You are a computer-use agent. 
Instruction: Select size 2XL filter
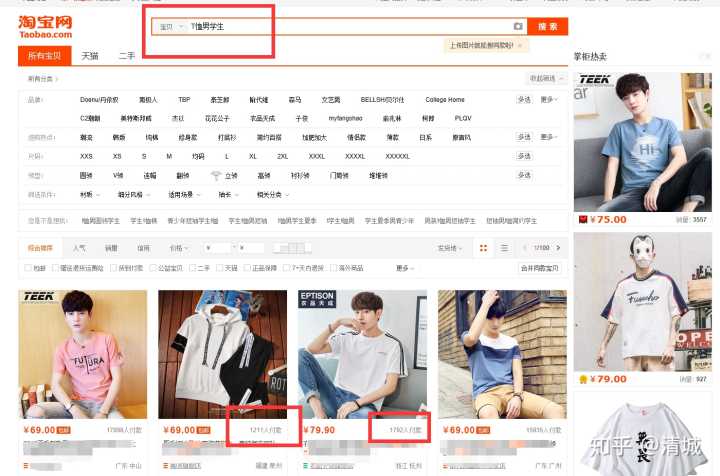[282, 156]
